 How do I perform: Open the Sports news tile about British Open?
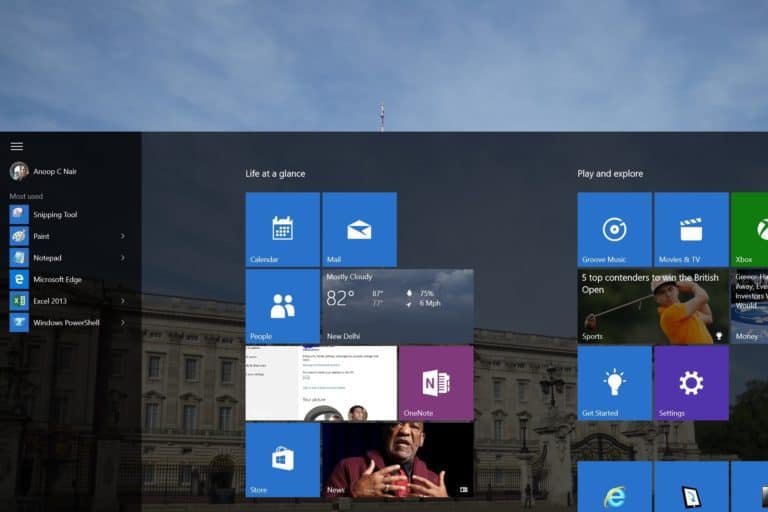click(652, 306)
